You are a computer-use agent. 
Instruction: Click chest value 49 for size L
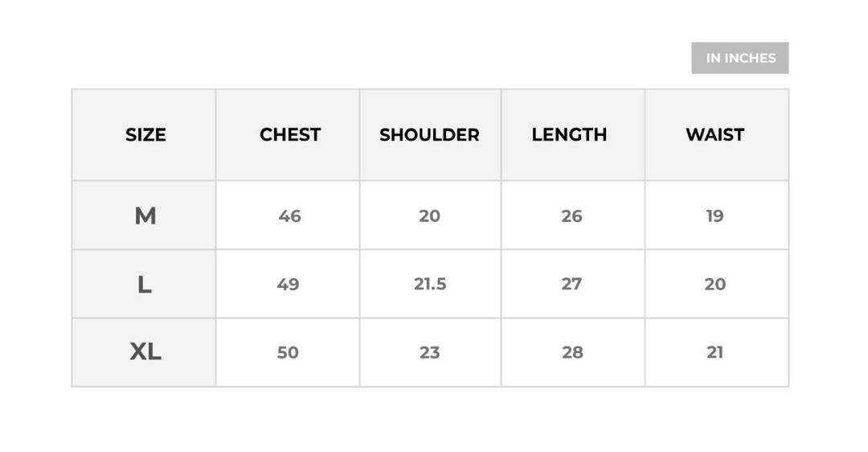288,284
